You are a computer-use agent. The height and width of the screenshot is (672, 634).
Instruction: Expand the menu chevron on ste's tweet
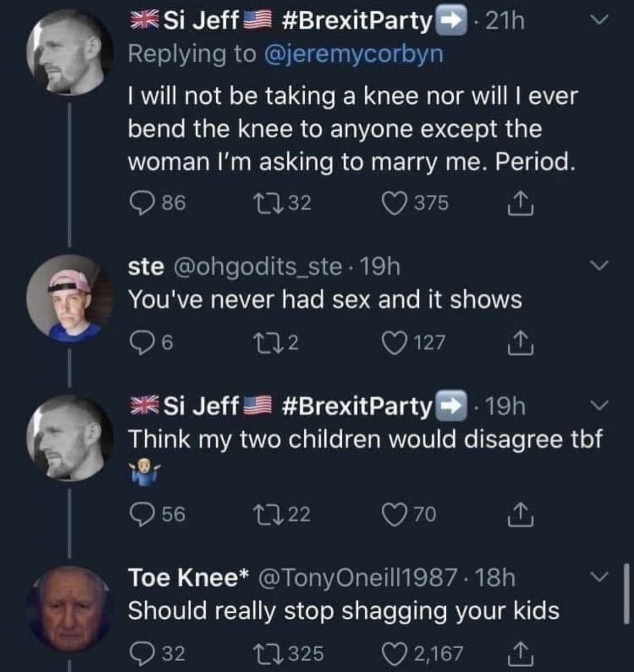click(599, 266)
